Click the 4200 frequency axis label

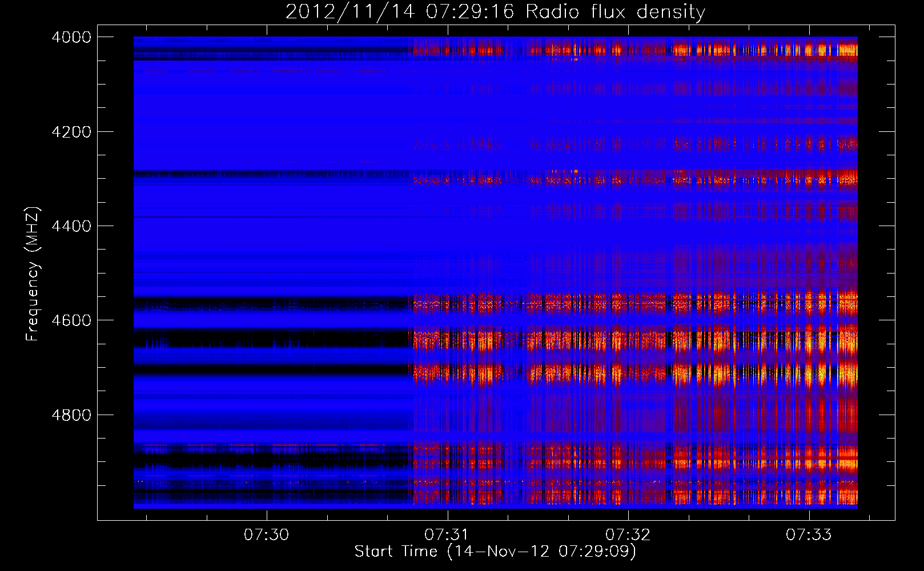[x=71, y=132]
